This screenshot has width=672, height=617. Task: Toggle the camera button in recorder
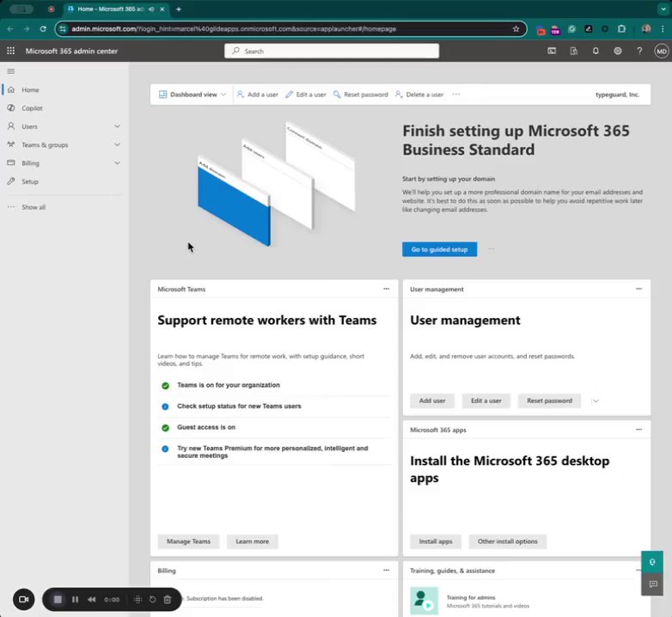[23, 599]
